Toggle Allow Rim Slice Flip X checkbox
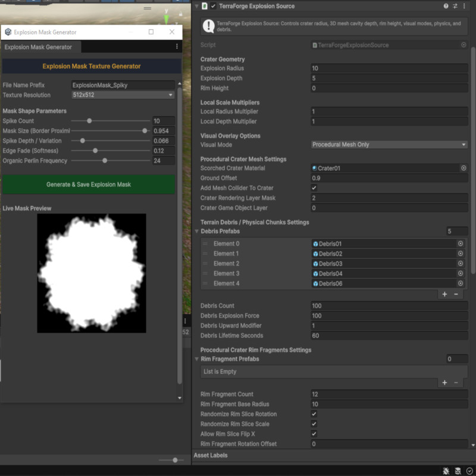This screenshot has width=476, height=476. click(x=314, y=434)
